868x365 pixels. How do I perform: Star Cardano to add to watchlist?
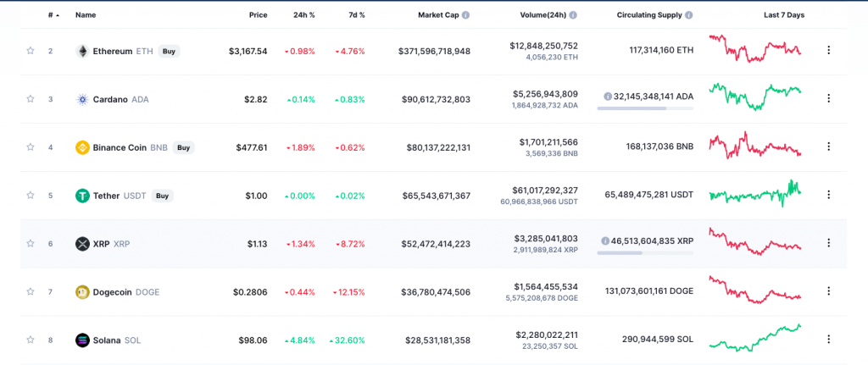click(x=31, y=99)
